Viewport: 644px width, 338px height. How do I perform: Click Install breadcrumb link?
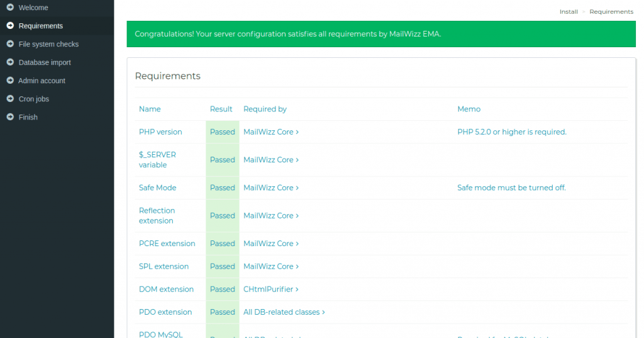point(569,11)
